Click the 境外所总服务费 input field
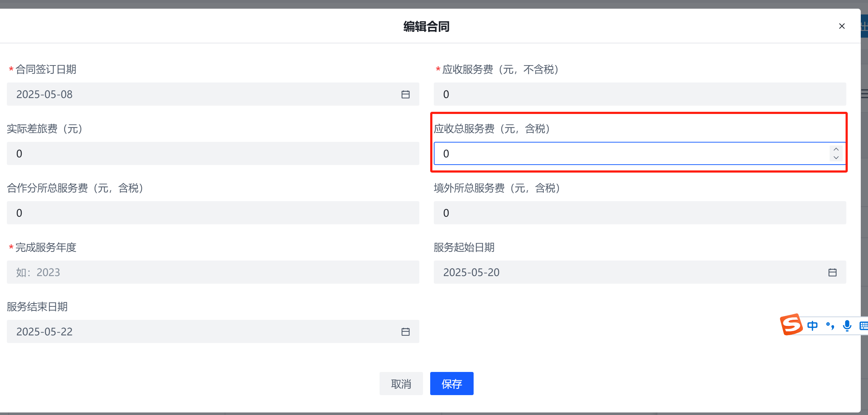Image resolution: width=868 pixels, height=415 pixels. tap(639, 213)
